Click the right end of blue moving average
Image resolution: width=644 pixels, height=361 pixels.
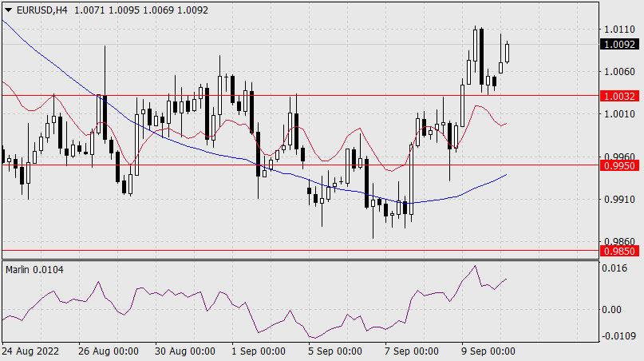tap(507, 175)
